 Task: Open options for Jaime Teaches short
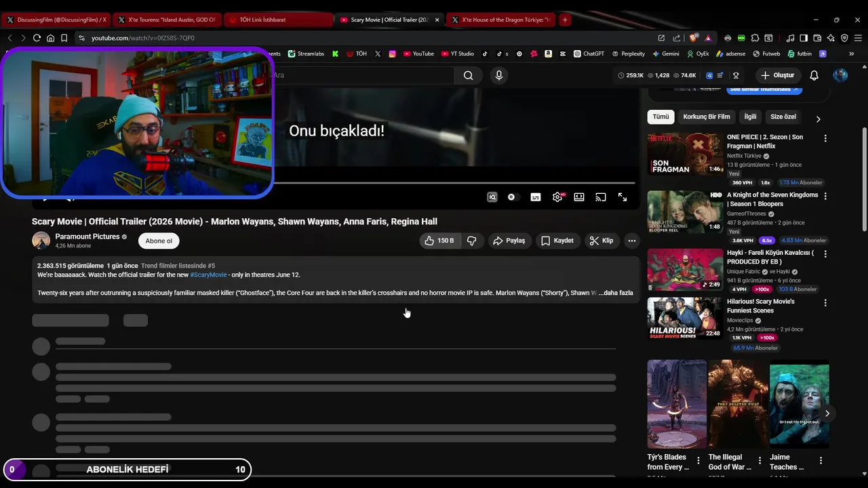[x=821, y=461]
